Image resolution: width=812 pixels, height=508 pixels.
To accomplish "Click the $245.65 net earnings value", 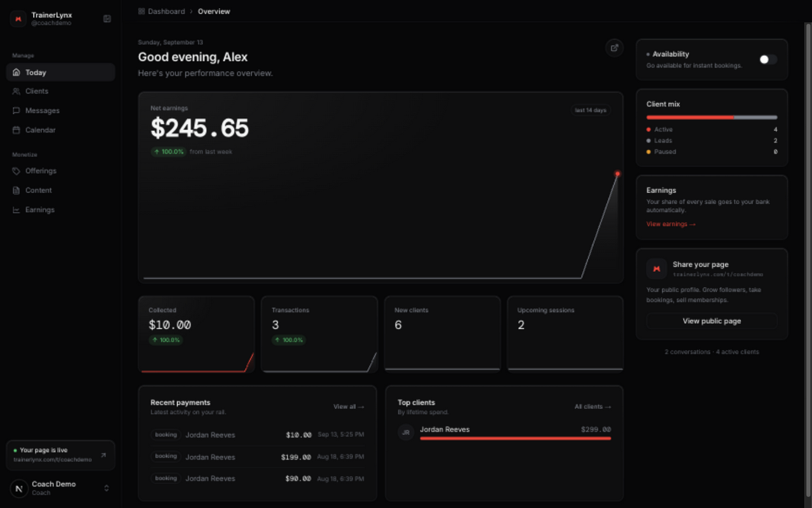I will [200, 128].
